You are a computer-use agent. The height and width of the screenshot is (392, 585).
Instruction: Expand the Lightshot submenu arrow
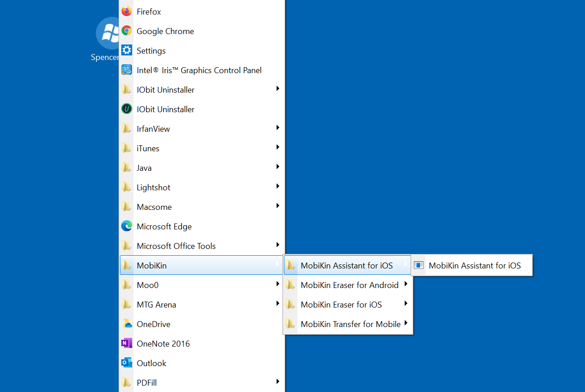[x=278, y=186]
